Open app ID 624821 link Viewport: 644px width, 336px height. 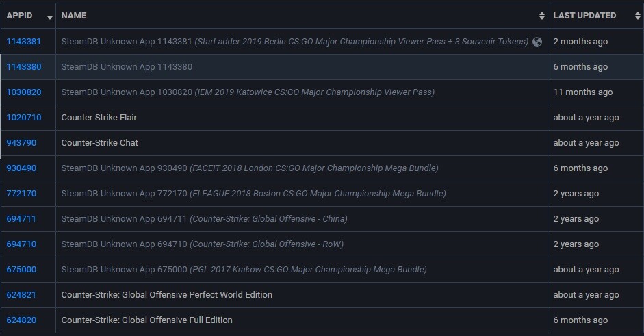pos(21,295)
